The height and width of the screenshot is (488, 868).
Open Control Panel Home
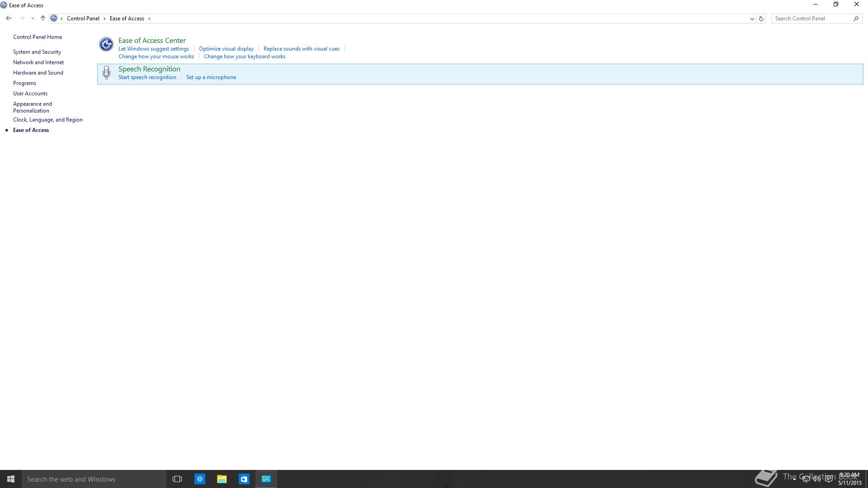click(38, 37)
